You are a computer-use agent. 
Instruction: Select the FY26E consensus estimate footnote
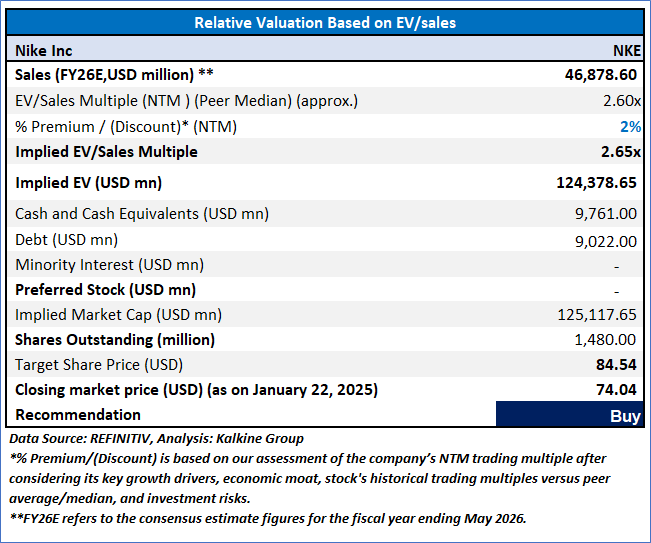(268, 519)
